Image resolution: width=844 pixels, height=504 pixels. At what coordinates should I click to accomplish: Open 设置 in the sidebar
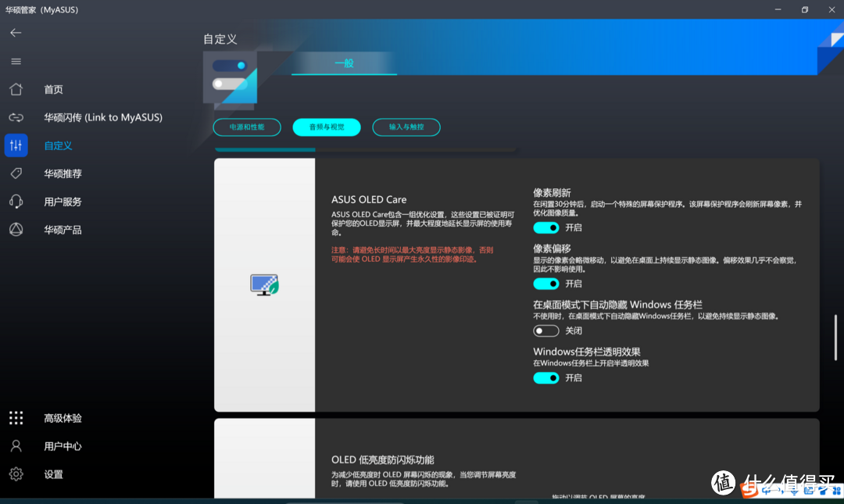pos(53,474)
